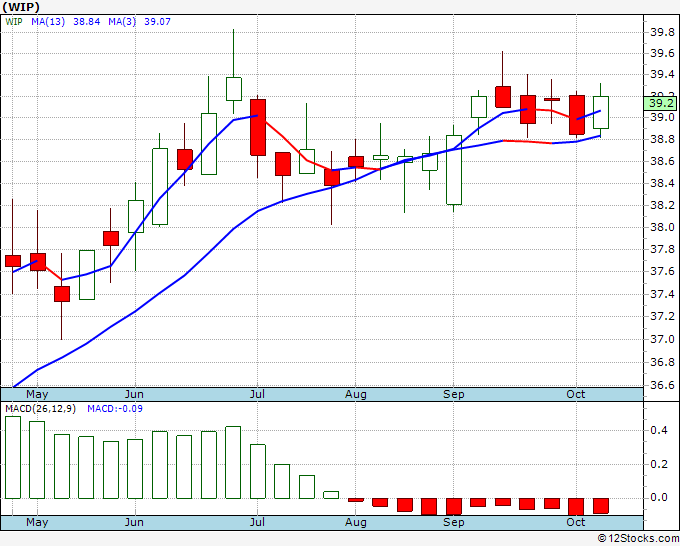Click the tallest green MACD bar at far left
The image size is (680, 546).
(13, 458)
